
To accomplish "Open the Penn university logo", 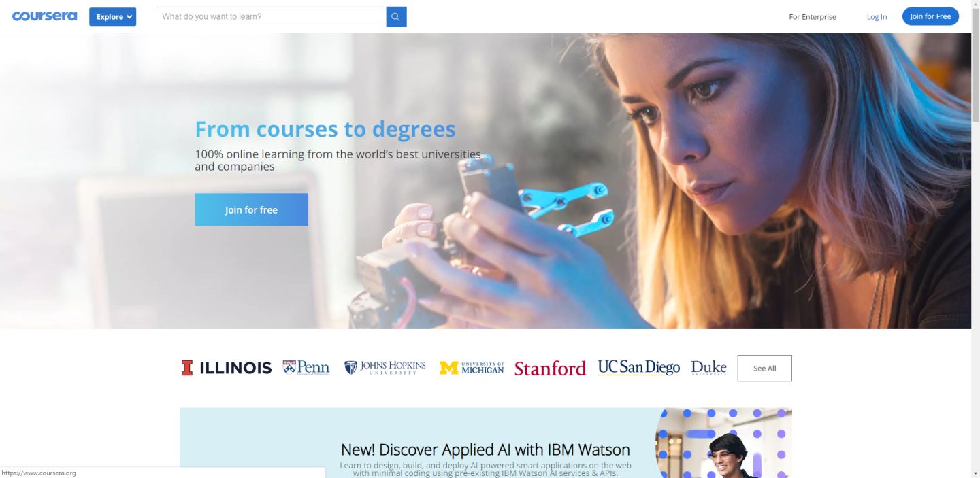I will pos(306,368).
